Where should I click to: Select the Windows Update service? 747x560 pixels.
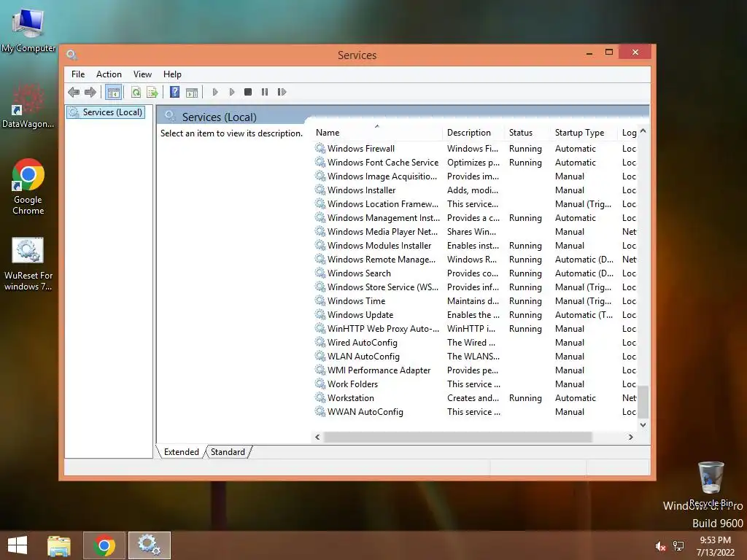[475, 315]
